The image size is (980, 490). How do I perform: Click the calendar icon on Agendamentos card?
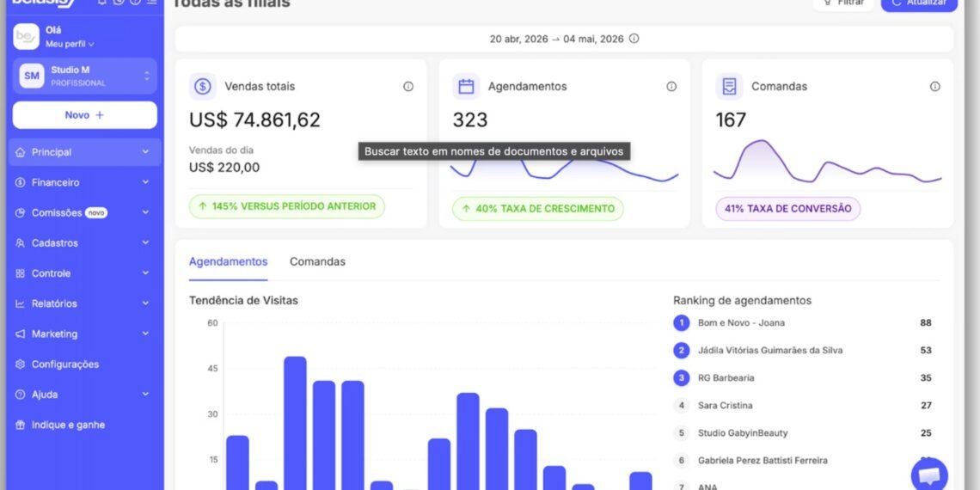pos(466,86)
